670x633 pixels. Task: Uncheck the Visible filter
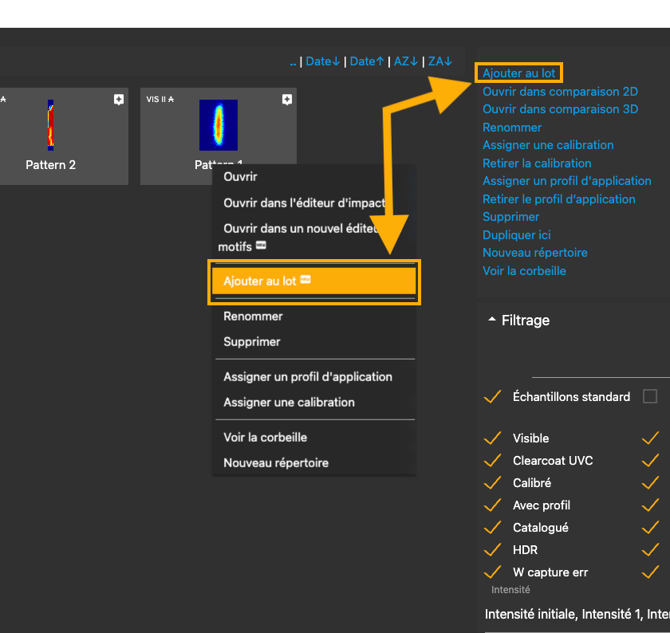point(492,438)
